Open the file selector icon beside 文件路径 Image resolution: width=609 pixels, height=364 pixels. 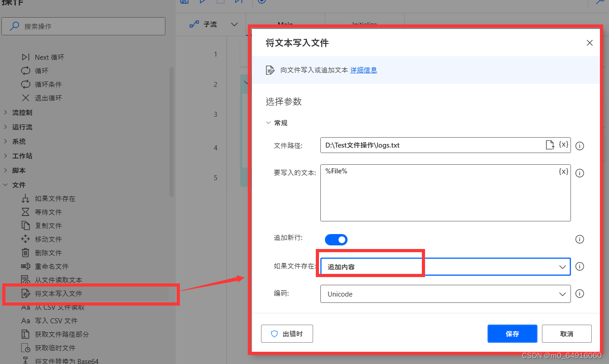(x=550, y=145)
